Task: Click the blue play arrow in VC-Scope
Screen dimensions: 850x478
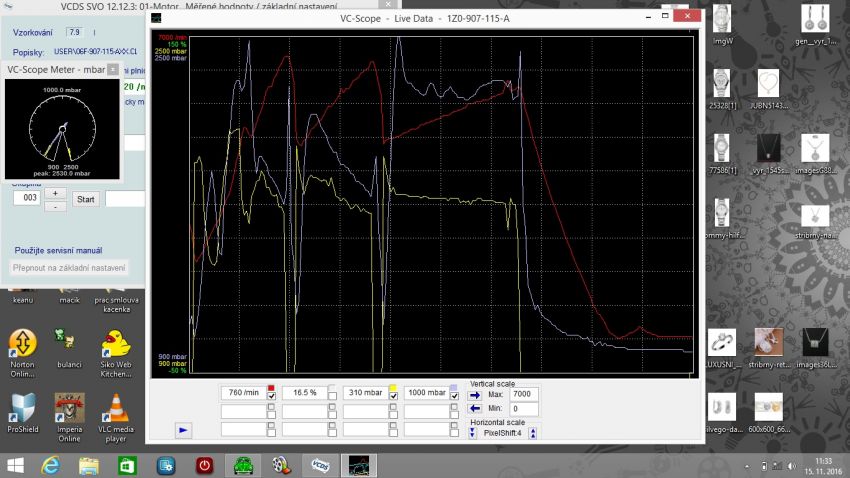Action: (x=183, y=430)
